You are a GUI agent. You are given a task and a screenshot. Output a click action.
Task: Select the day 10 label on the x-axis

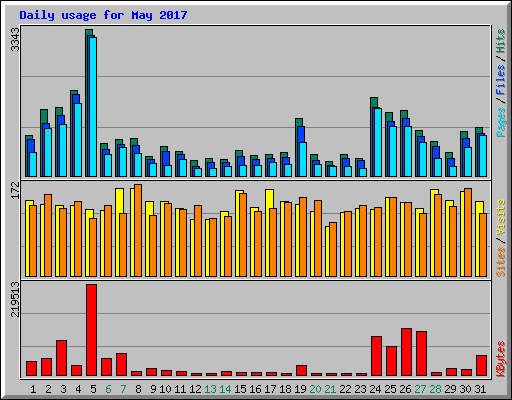click(x=165, y=389)
